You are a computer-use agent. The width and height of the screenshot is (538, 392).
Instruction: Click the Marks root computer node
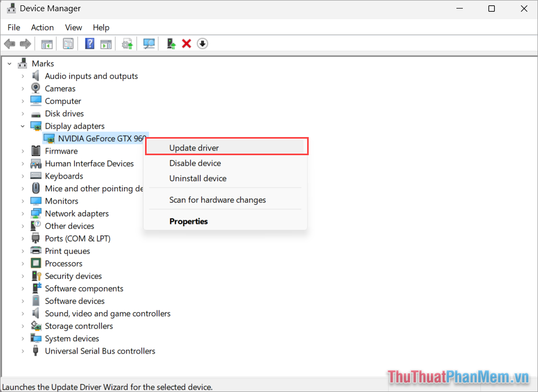[43, 63]
